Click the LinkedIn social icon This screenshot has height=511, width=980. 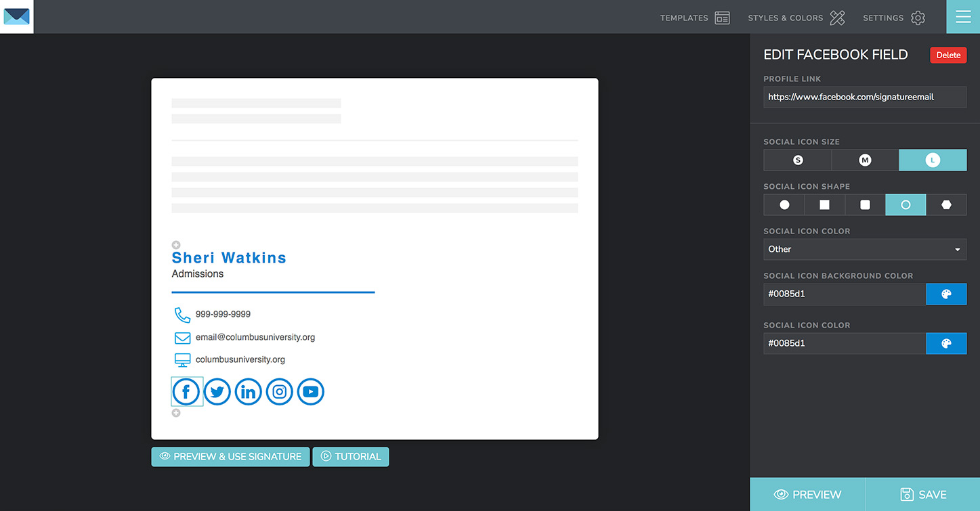249,392
